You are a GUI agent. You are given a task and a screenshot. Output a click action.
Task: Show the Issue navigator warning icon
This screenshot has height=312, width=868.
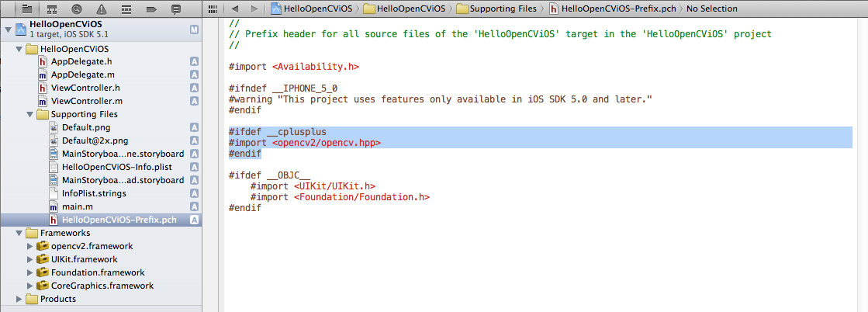(x=102, y=9)
